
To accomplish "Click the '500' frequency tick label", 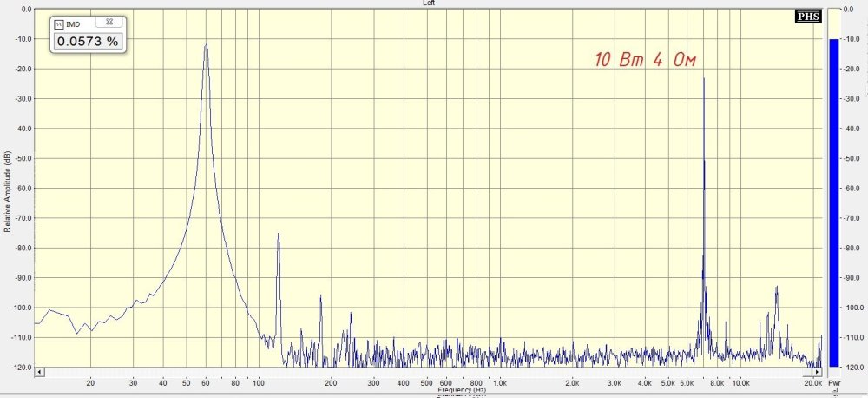I will pyautogui.click(x=427, y=382).
